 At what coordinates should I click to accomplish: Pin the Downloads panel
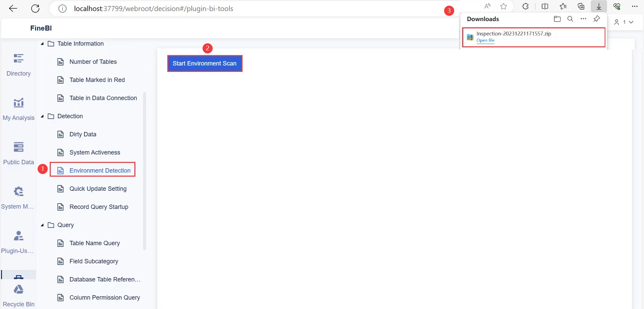point(597,19)
